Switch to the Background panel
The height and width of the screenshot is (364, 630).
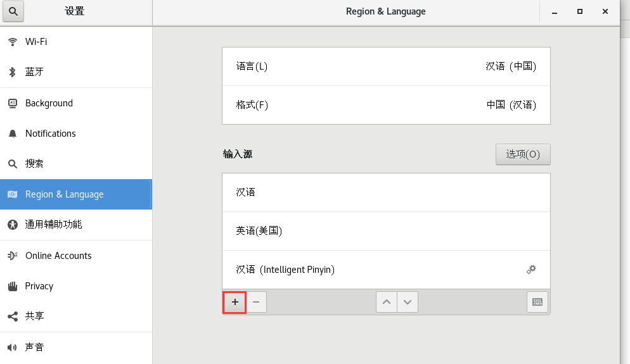(x=49, y=103)
